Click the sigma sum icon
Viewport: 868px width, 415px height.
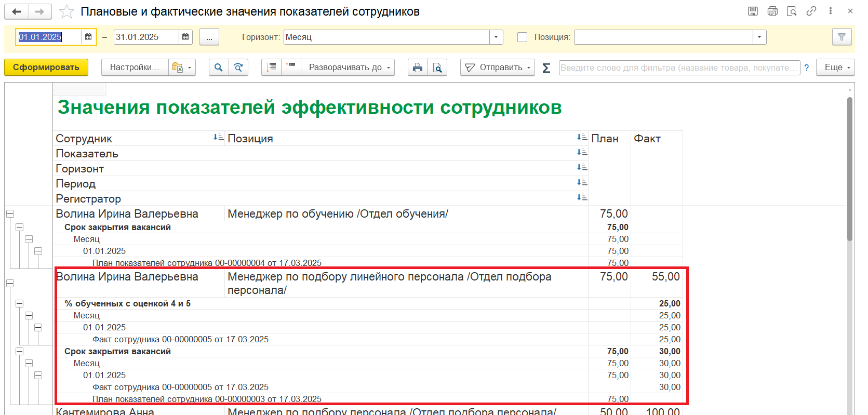[x=546, y=68]
